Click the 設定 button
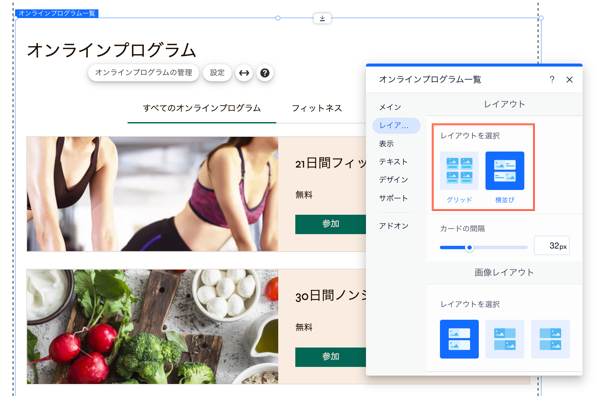This screenshot has width=600, height=396. [x=217, y=73]
